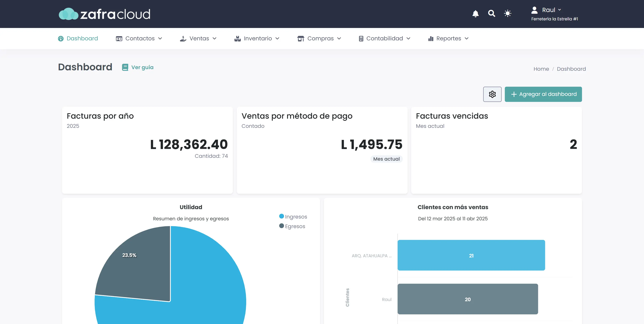Click the Inventario boxes icon
The width and height of the screenshot is (644, 324).
(238, 38)
